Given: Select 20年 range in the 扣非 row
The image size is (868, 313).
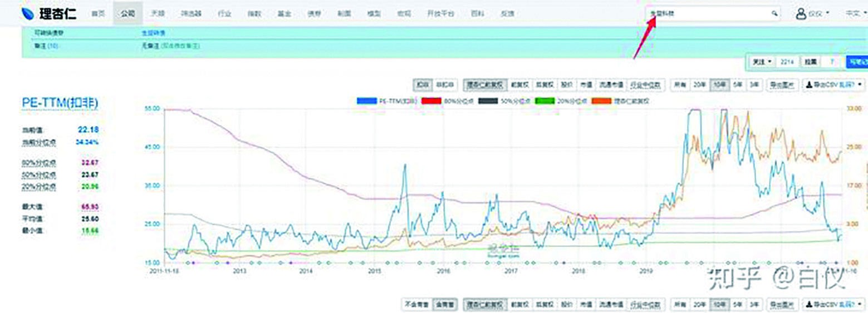Looking at the screenshot, I should tap(700, 85).
